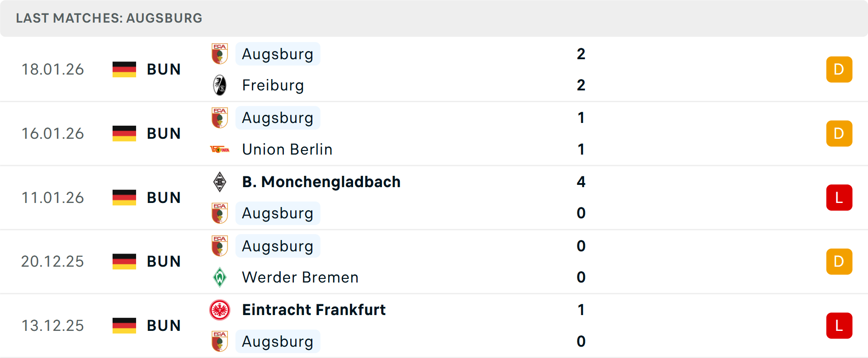Open the Freiburg team link
Viewport: 868px width, 358px height.
[273, 85]
